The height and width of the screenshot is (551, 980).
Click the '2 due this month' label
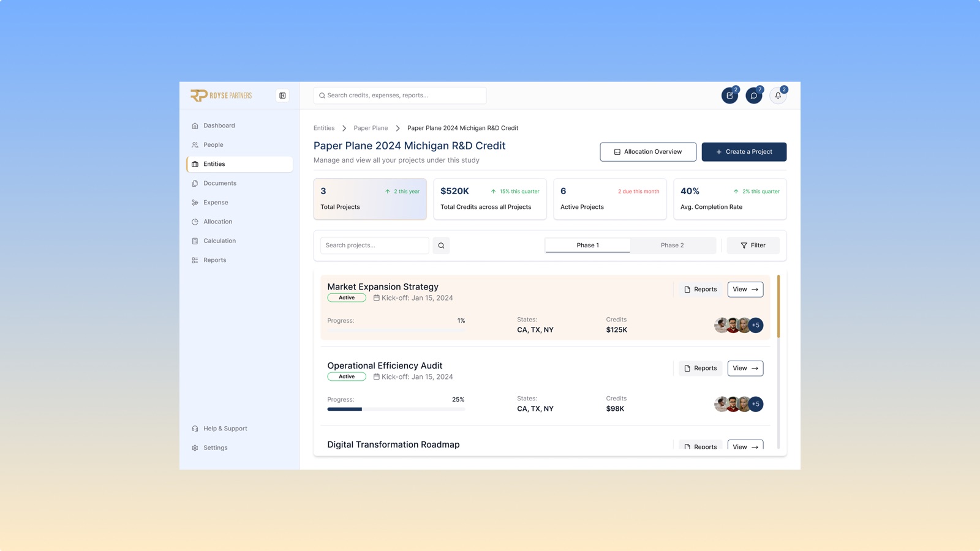pyautogui.click(x=638, y=192)
